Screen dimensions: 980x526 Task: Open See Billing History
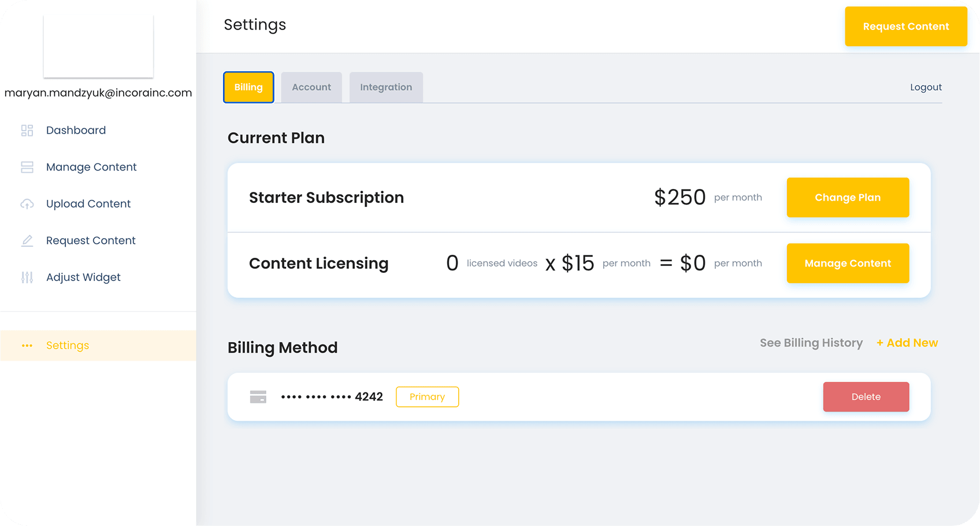coord(811,343)
